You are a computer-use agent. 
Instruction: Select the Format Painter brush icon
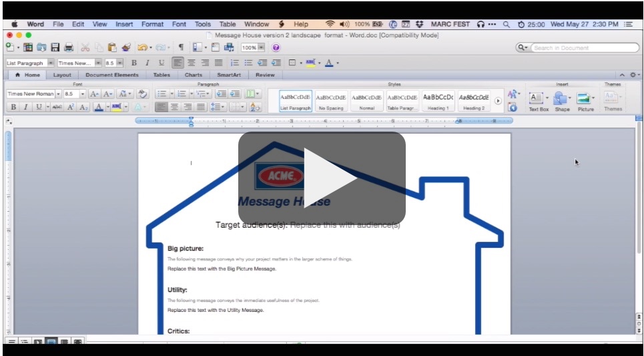click(126, 47)
